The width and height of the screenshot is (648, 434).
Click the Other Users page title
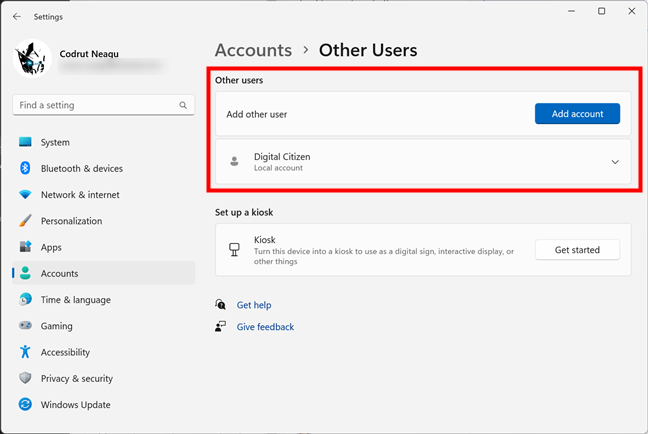pyautogui.click(x=368, y=50)
